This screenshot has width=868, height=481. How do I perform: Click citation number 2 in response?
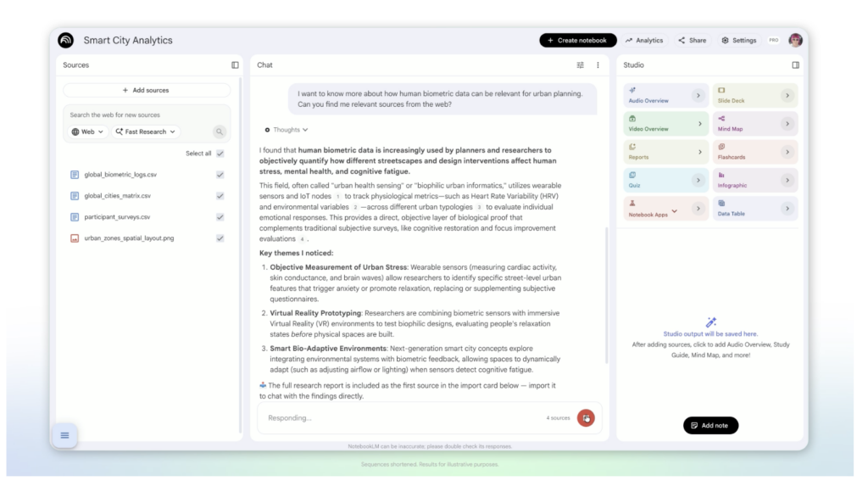[355, 207]
